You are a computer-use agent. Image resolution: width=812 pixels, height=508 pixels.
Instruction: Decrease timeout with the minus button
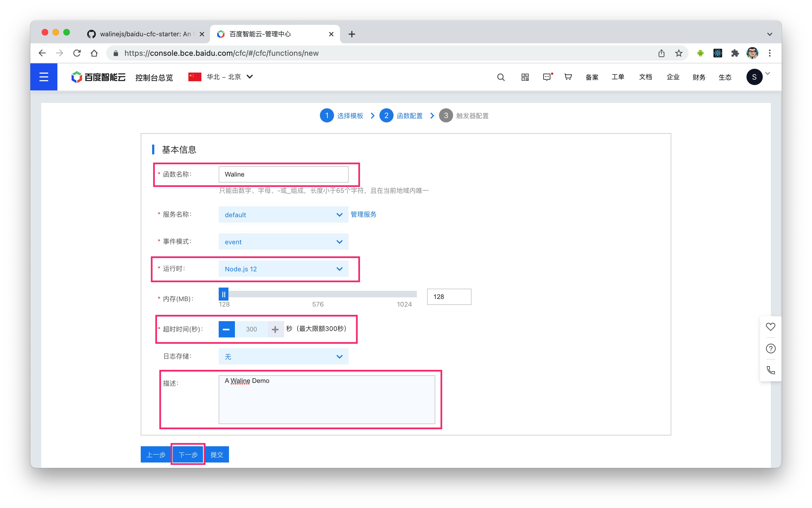pos(226,329)
